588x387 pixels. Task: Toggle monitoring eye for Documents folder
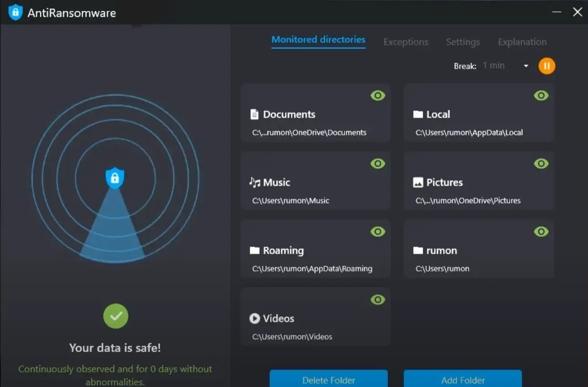coord(378,96)
